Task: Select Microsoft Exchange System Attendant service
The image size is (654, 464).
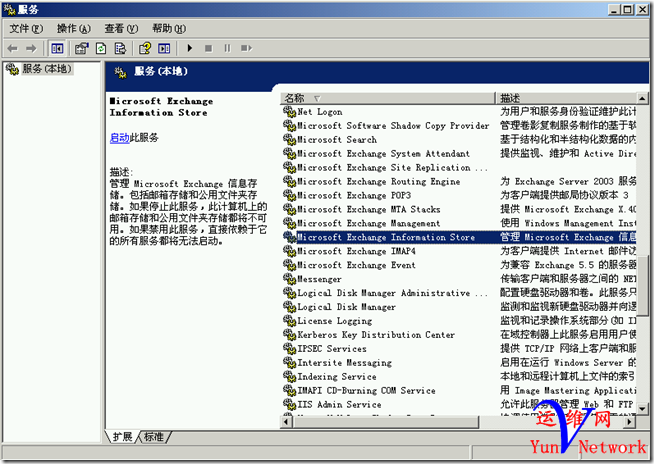Action: (x=459, y=154)
